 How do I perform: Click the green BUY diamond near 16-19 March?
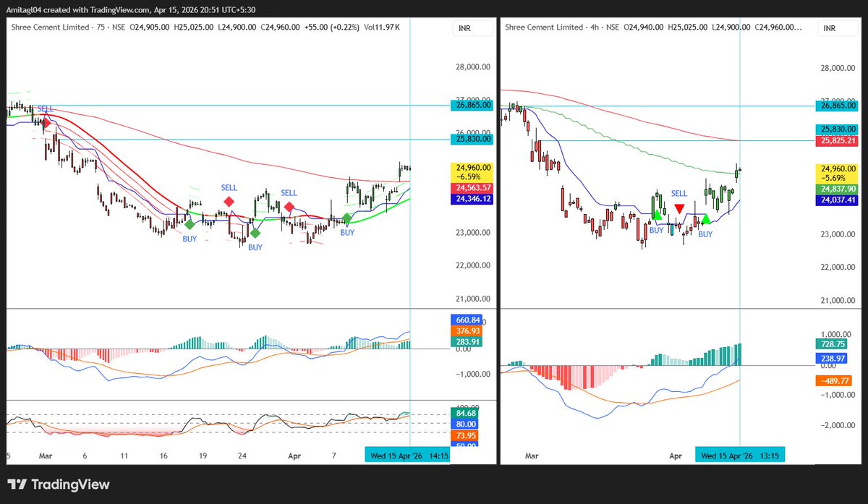189,226
